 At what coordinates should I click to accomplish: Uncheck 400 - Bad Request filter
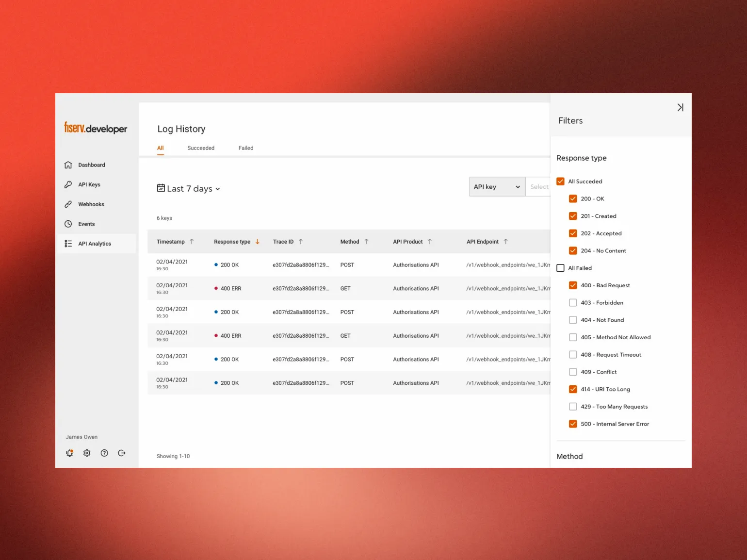click(573, 285)
